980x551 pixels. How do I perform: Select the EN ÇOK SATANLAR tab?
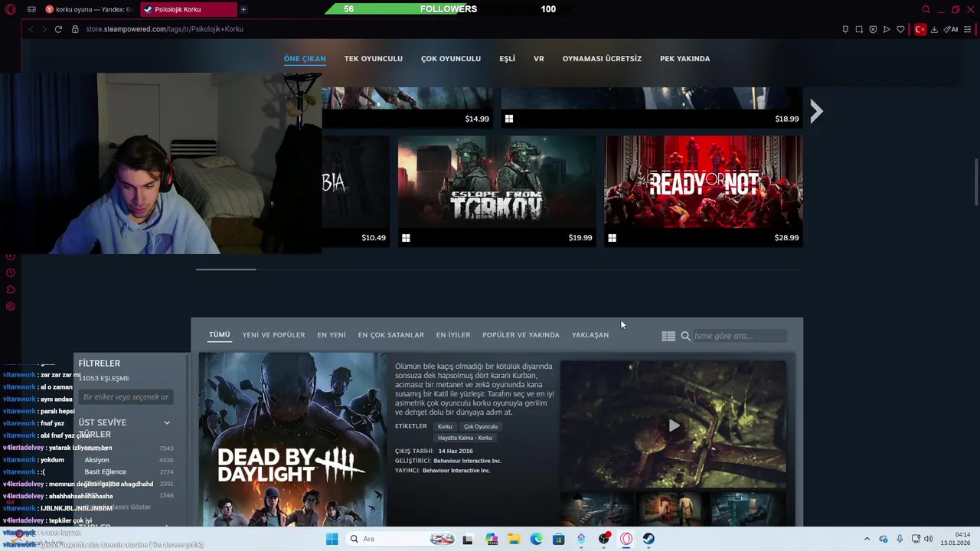tap(390, 335)
